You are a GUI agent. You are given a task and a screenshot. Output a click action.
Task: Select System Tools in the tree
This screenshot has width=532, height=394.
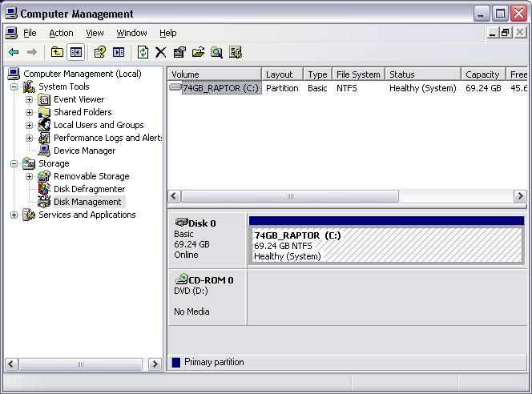(64, 86)
